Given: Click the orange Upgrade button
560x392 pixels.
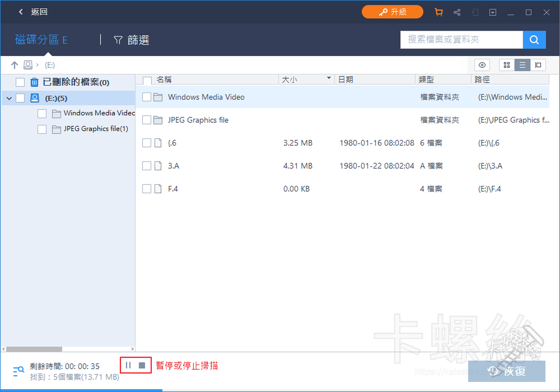Looking at the screenshot, I should [x=392, y=12].
